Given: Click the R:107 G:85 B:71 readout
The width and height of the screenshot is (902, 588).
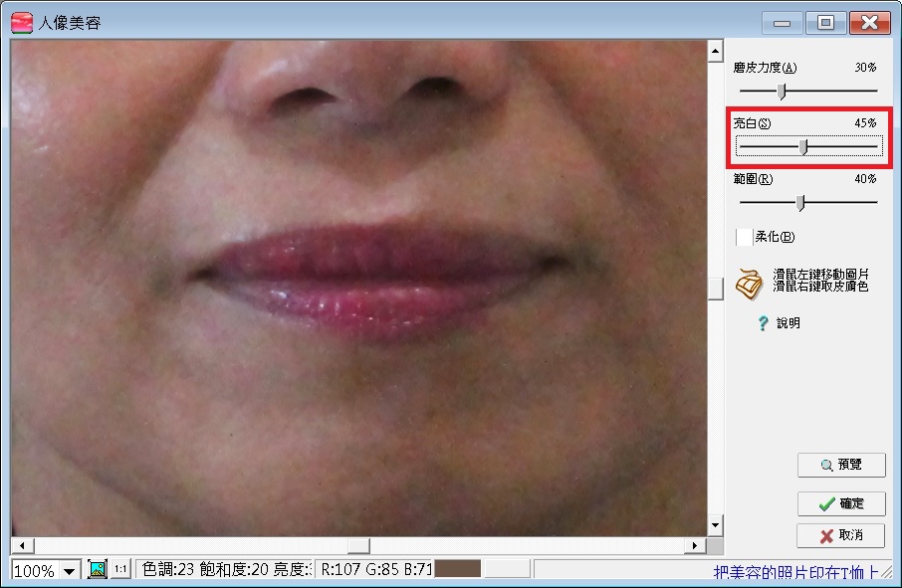Looking at the screenshot, I should point(376,569).
